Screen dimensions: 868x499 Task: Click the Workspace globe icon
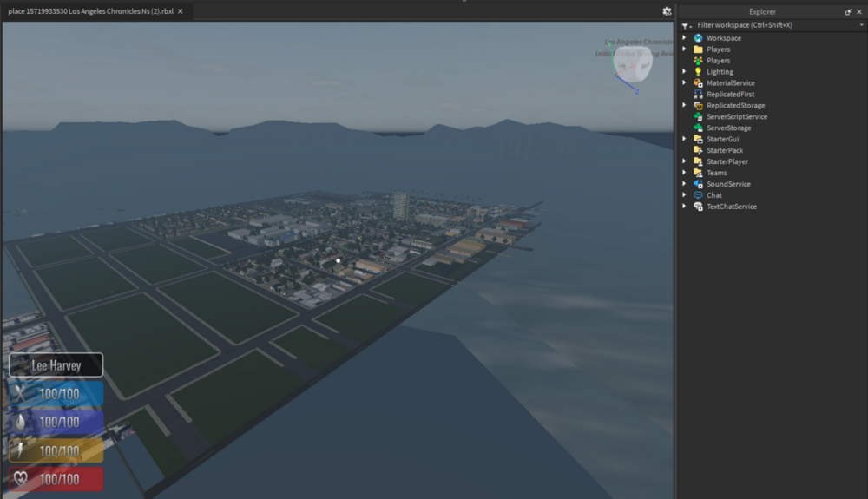[x=698, y=38]
